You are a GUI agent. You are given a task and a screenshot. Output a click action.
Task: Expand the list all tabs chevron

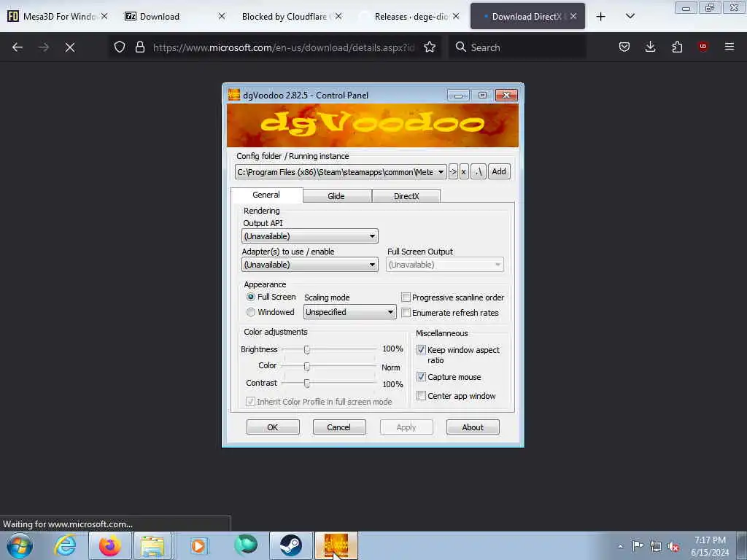630,16
